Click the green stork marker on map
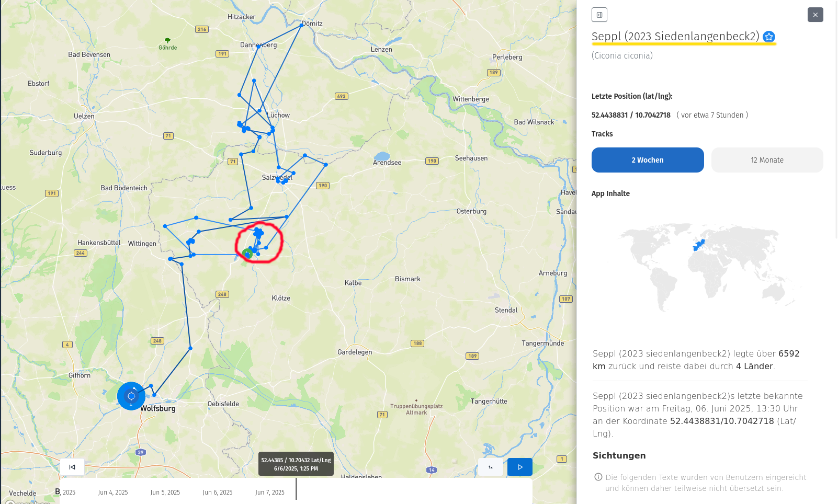Viewport: 838px width, 504px height. [x=247, y=254]
